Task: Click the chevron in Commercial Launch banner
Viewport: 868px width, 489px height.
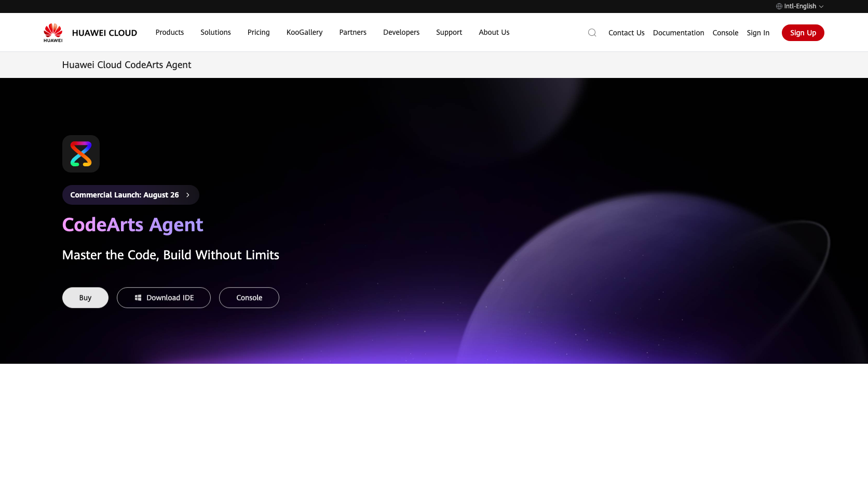Action: [x=188, y=195]
